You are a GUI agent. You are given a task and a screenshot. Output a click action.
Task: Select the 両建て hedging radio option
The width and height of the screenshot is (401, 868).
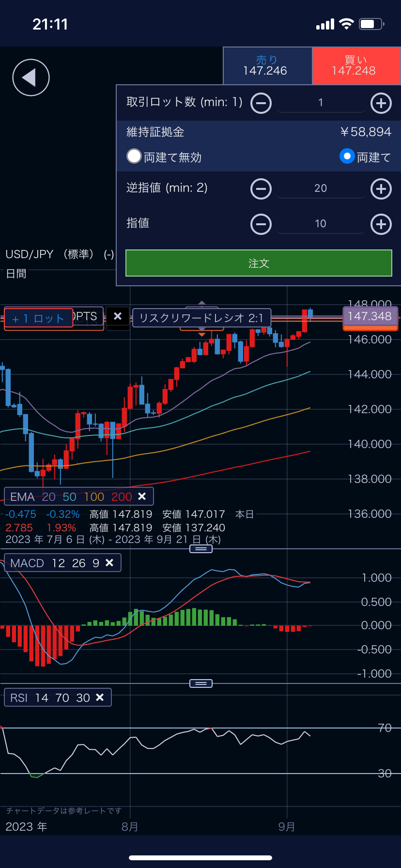coord(347,156)
